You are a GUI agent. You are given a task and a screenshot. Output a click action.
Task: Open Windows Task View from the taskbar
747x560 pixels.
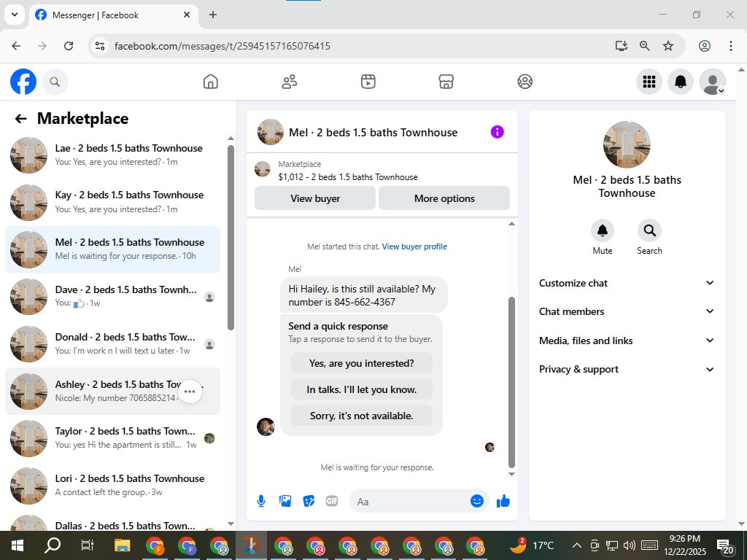(88, 545)
